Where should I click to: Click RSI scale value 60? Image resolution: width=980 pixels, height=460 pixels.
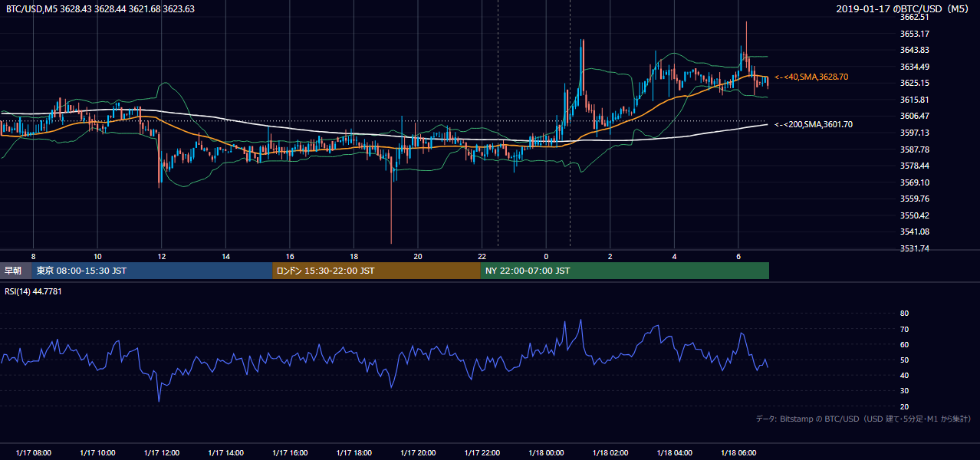(904, 344)
